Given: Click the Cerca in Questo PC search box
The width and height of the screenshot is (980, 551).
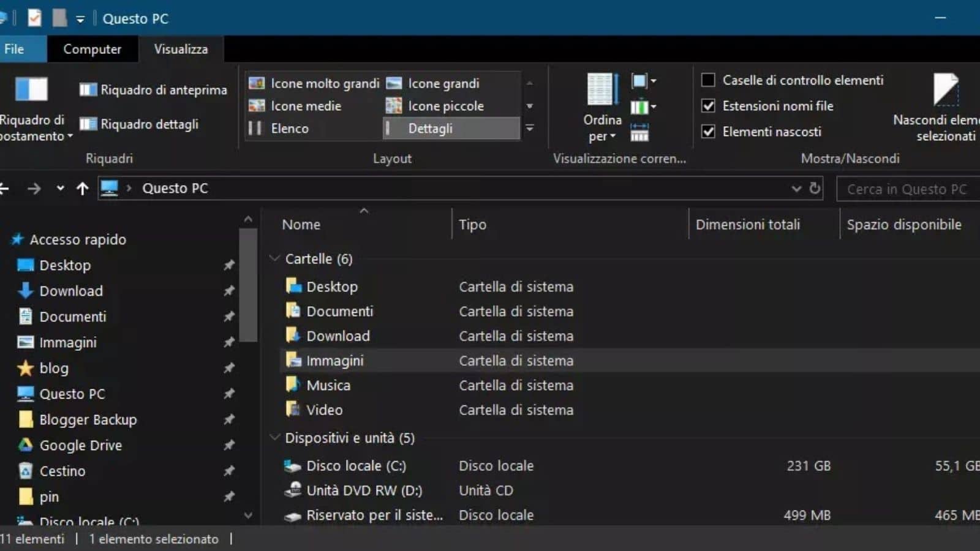Looking at the screenshot, I should click(x=907, y=189).
